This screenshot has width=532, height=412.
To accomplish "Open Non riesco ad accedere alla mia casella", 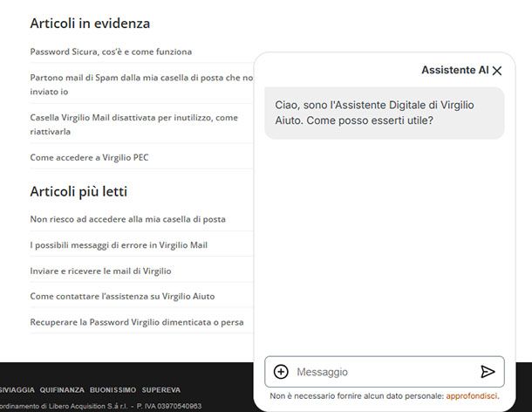I will [128, 219].
